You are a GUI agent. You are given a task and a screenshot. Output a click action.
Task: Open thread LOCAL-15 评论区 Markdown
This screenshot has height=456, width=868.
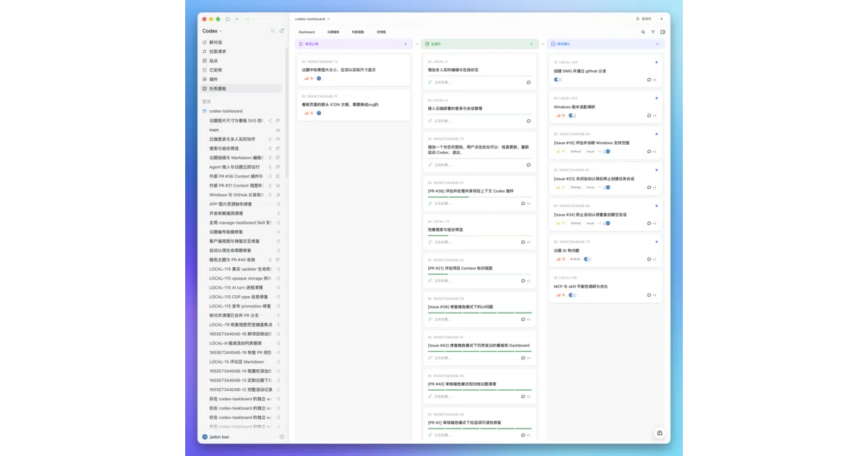(x=237, y=361)
